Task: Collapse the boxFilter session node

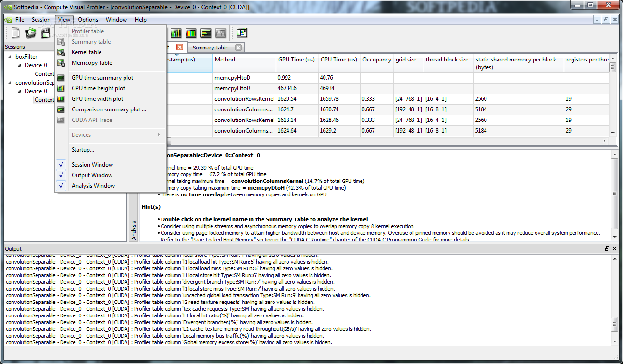Action: tap(11, 57)
